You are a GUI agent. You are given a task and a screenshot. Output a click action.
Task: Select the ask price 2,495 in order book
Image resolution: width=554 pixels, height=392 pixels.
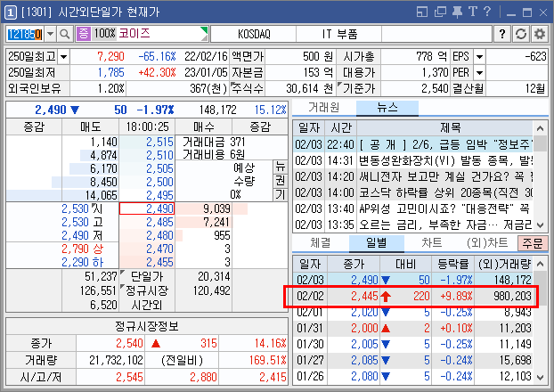147,195
